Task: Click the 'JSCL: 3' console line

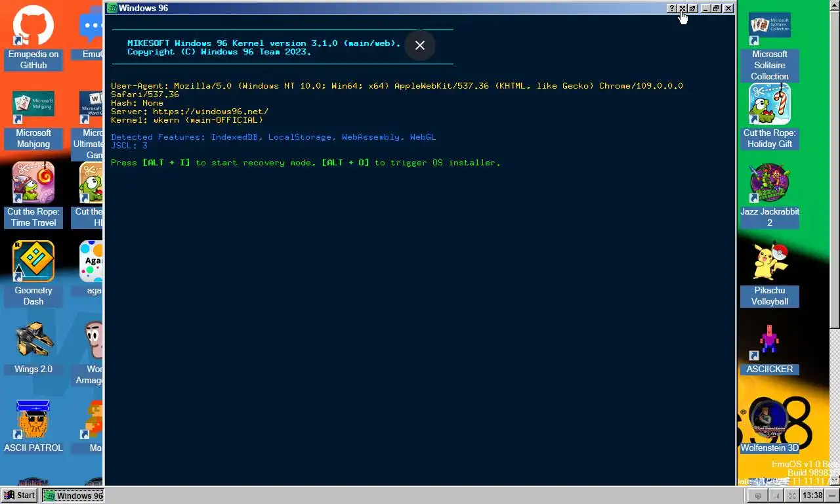Action: point(129,146)
